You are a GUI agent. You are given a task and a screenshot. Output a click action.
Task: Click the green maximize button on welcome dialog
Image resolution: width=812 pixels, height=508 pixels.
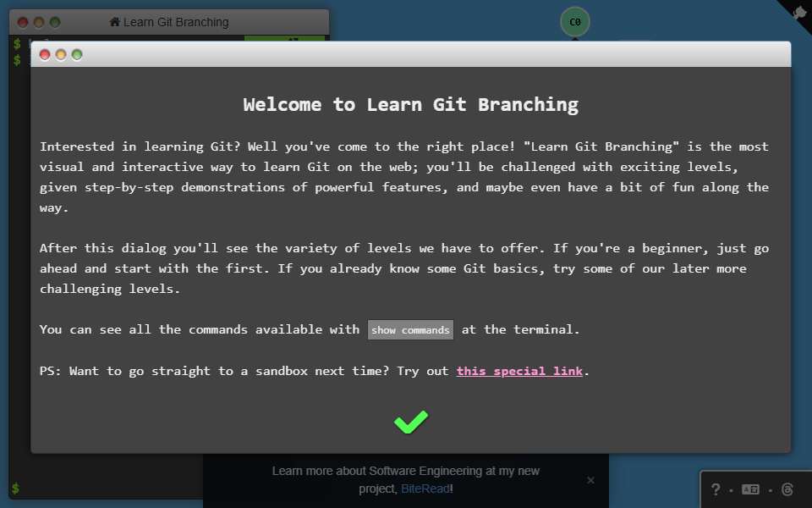pyautogui.click(x=77, y=54)
